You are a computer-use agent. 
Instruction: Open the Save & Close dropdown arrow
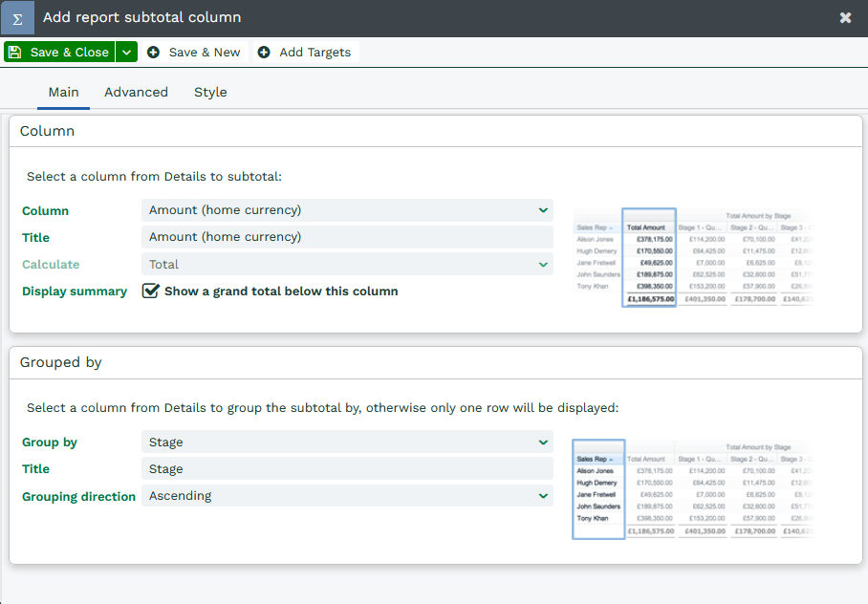click(x=126, y=53)
